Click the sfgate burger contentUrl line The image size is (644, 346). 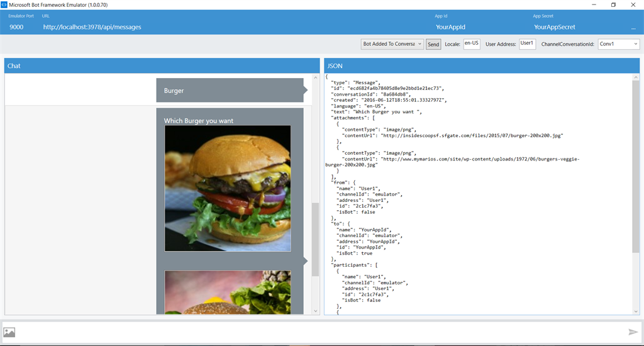[452, 135]
